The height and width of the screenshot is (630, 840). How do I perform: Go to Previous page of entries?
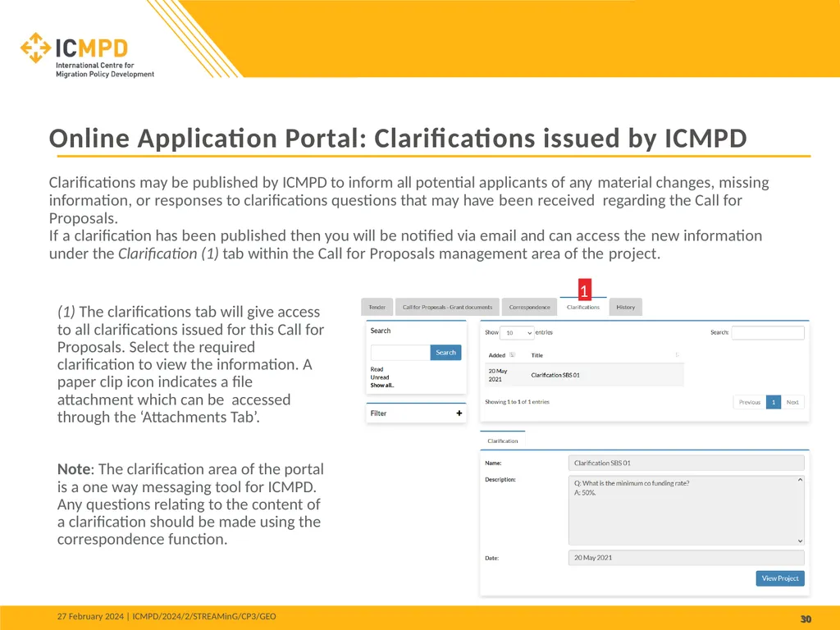[x=750, y=402]
